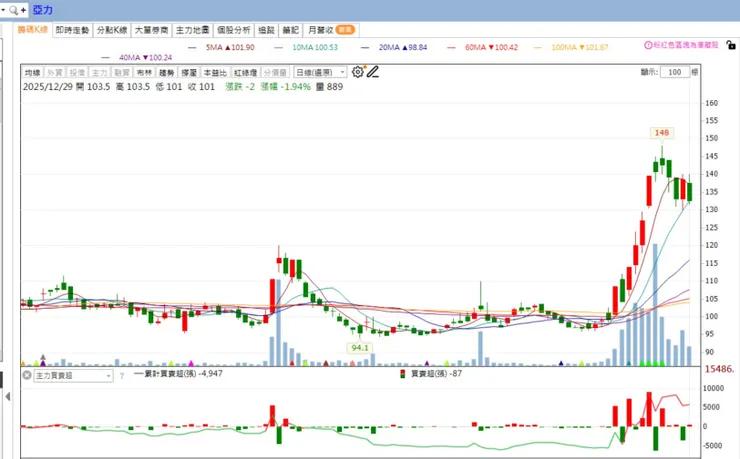This screenshot has width=740, height=459.
Task: Toggle the 投信 overlay button
Action: 77,73
